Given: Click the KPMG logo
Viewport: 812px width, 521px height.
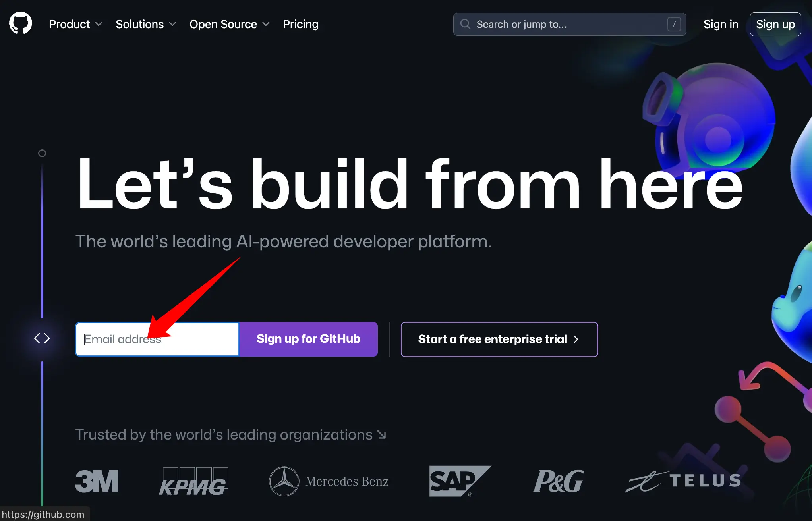Looking at the screenshot, I should pyautogui.click(x=194, y=481).
